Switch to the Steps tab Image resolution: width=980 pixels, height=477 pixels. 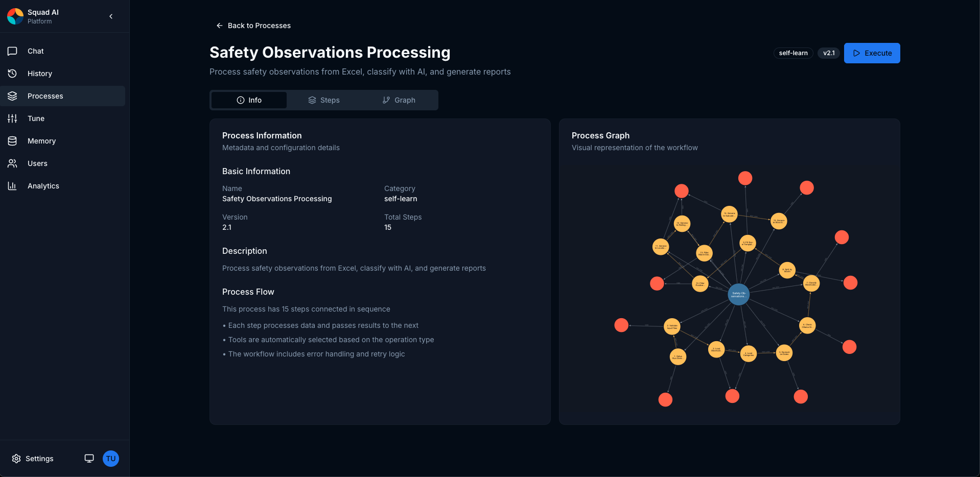[x=324, y=100]
